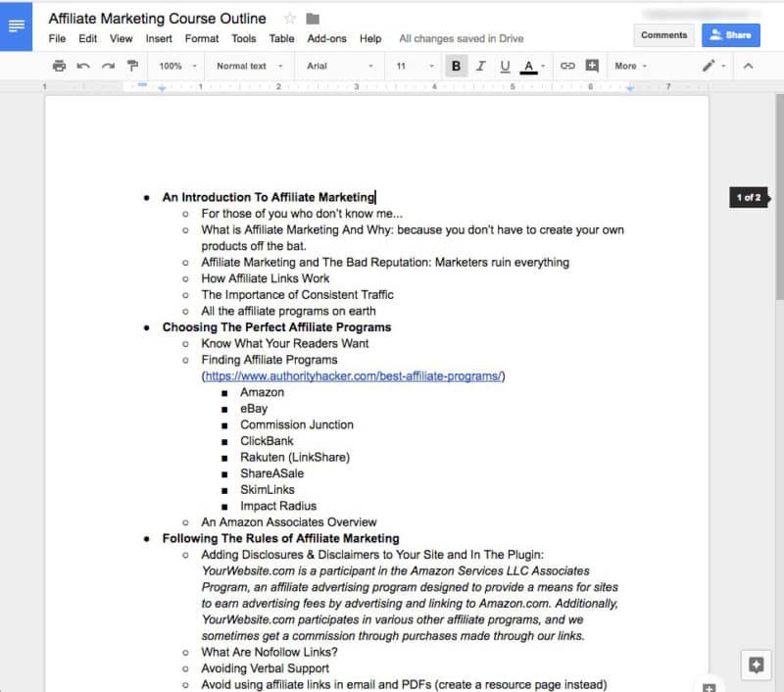Click the left indent marker on the ruler
This screenshot has width=784, height=692.
tap(162, 89)
